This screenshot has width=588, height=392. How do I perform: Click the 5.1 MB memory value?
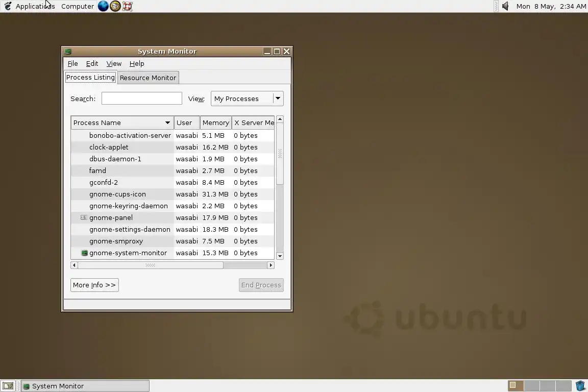[x=213, y=135]
